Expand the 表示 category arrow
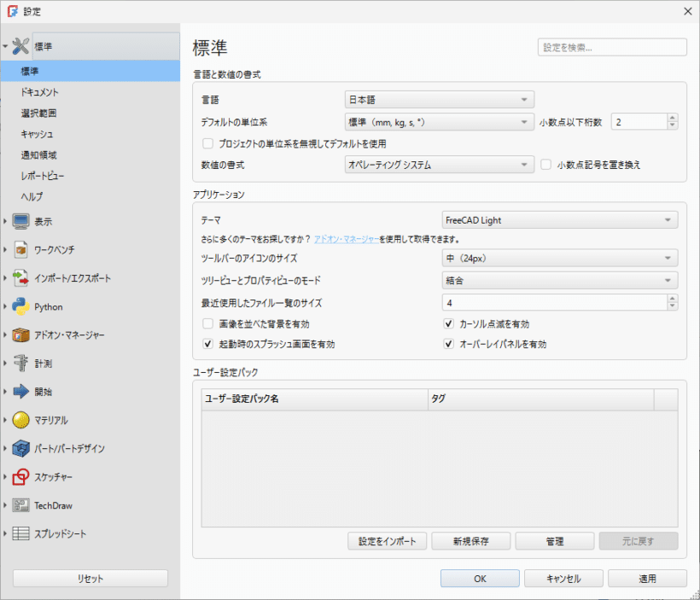The image size is (700, 600). 5,221
